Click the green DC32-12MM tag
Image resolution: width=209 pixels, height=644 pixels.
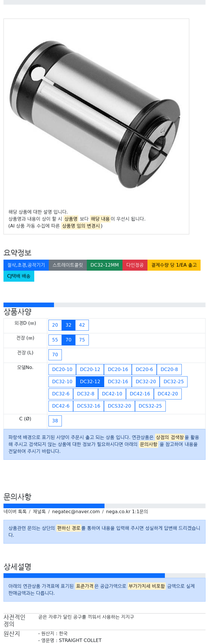pos(105,265)
